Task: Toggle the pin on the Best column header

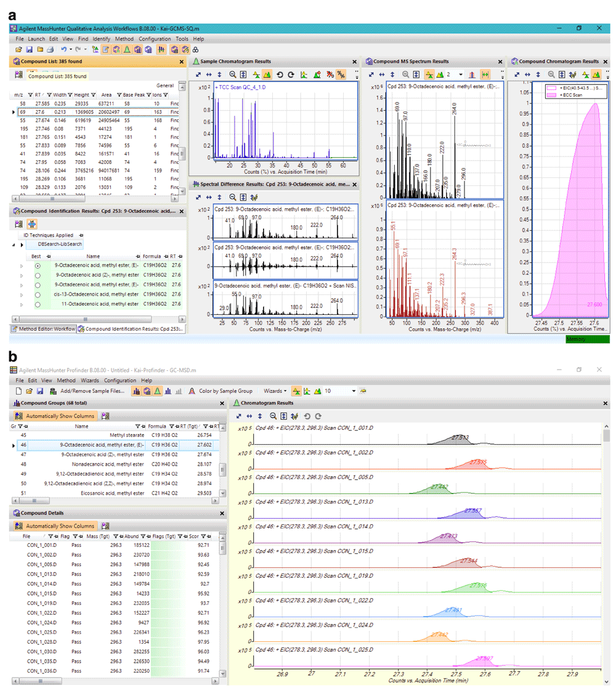Action: pos(49,257)
